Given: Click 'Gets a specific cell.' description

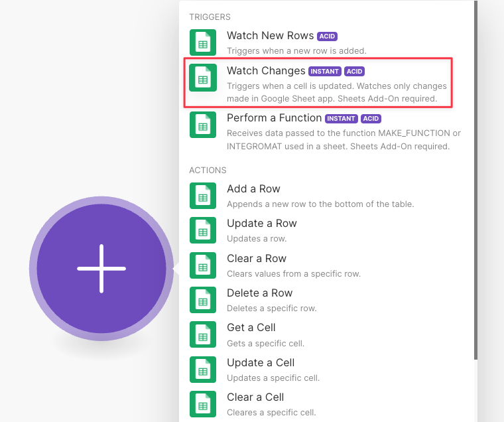Looking at the screenshot, I should tap(265, 344).
